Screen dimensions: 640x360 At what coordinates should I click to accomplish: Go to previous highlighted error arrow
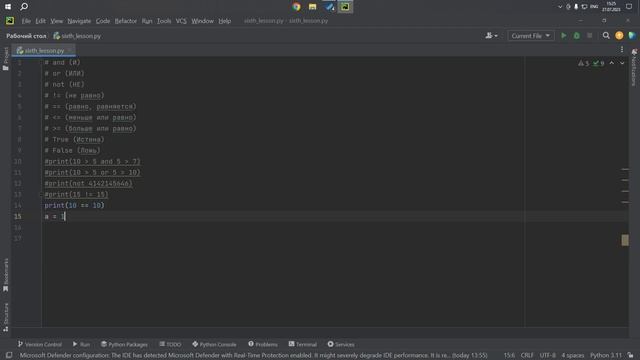[611, 63]
